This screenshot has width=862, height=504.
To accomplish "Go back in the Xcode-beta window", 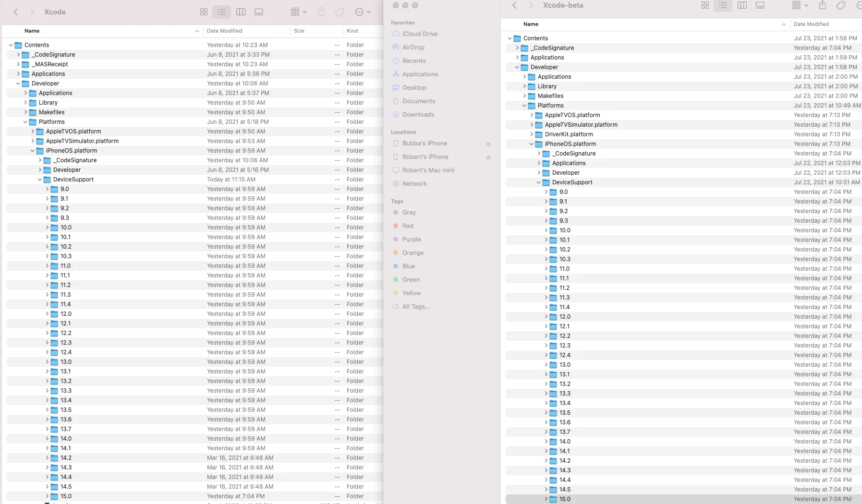I will [514, 5].
